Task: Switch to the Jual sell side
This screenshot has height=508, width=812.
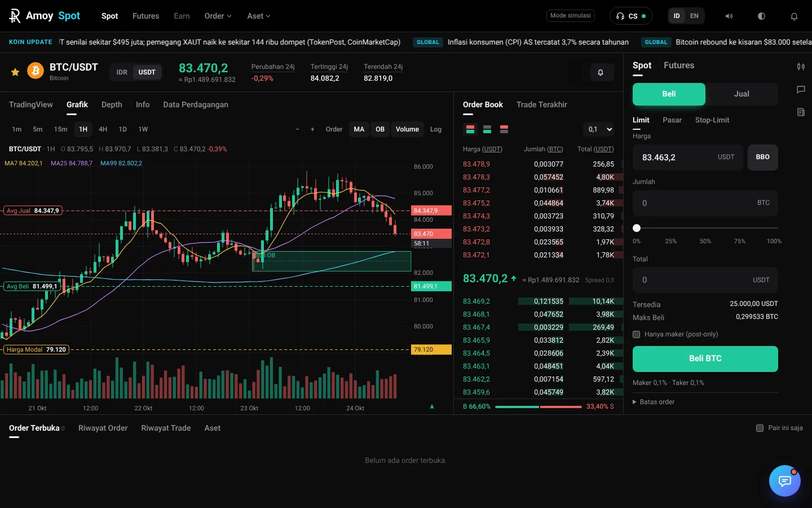Action: pyautogui.click(x=742, y=94)
